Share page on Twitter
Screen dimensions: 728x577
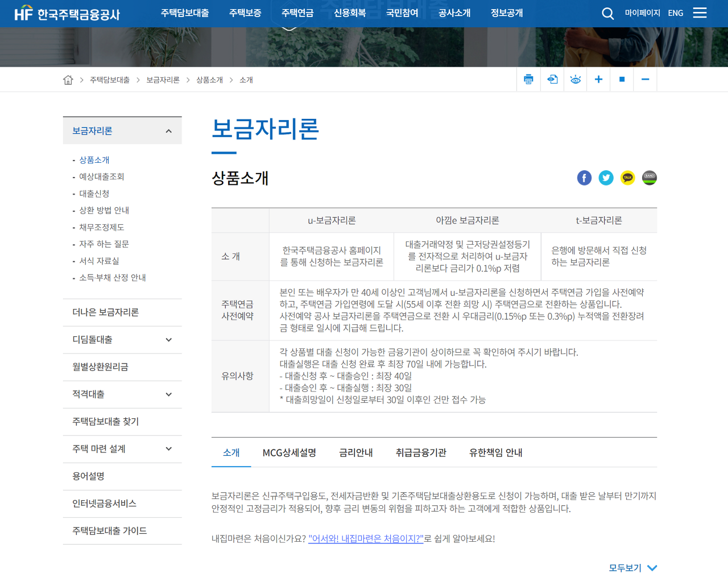pyautogui.click(x=606, y=178)
